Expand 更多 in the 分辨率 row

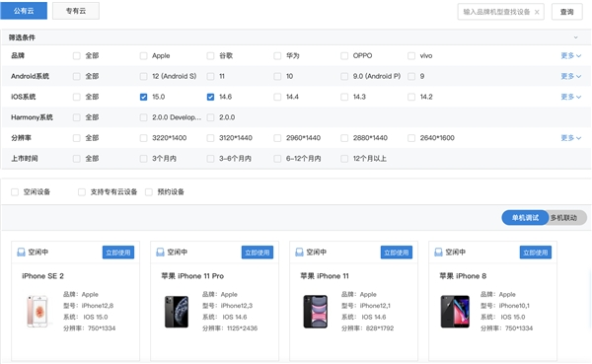point(571,138)
